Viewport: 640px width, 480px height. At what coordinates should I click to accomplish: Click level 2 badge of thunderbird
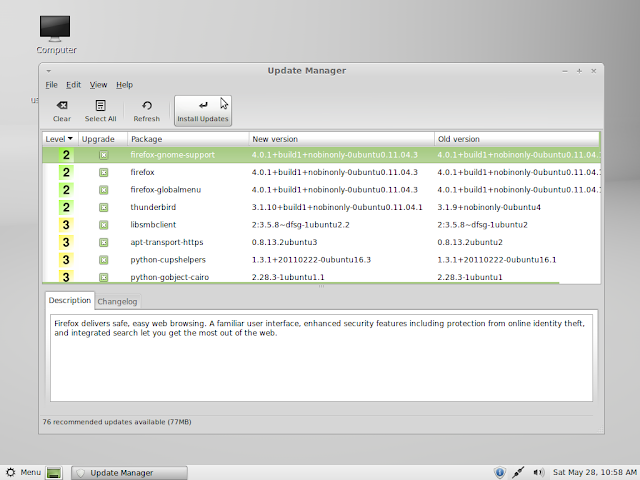[66, 208]
